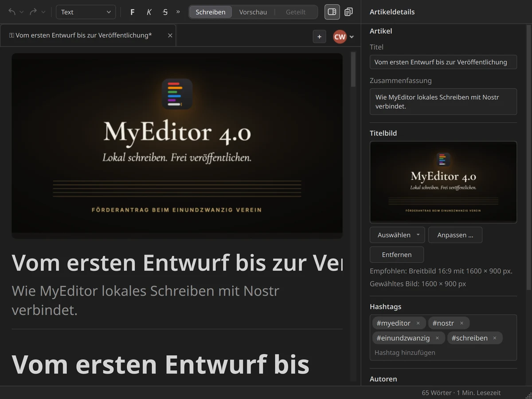The width and height of the screenshot is (532, 399).
Task: Show more formatting tools via overflow chevrons
Action: point(178,12)
